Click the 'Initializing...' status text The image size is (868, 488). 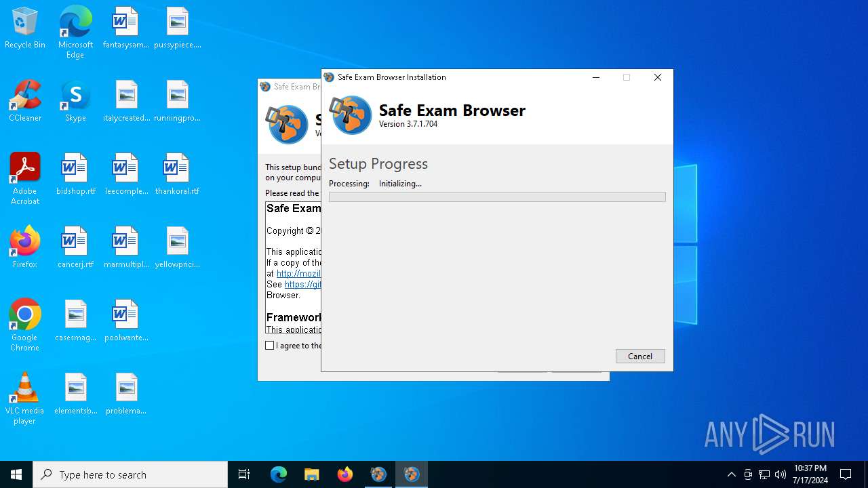coord(400,184)
